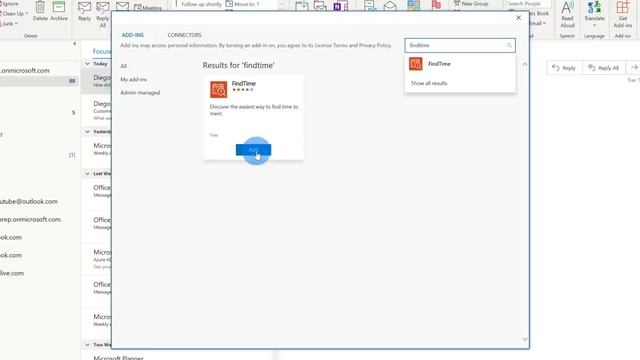
Task: Switch to the ADD-INS tab
Action: 133,35
